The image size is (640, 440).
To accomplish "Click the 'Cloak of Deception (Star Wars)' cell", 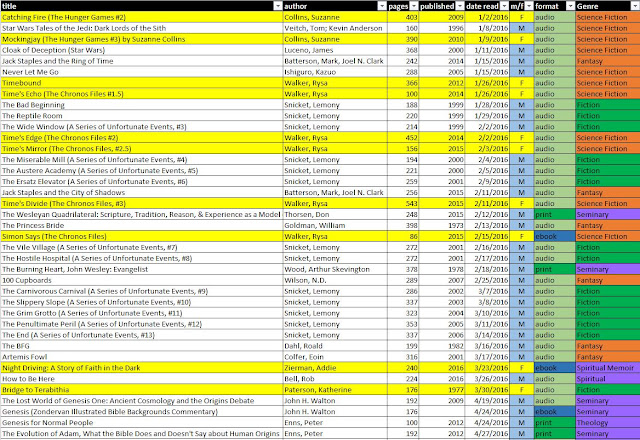I will 142,50.
